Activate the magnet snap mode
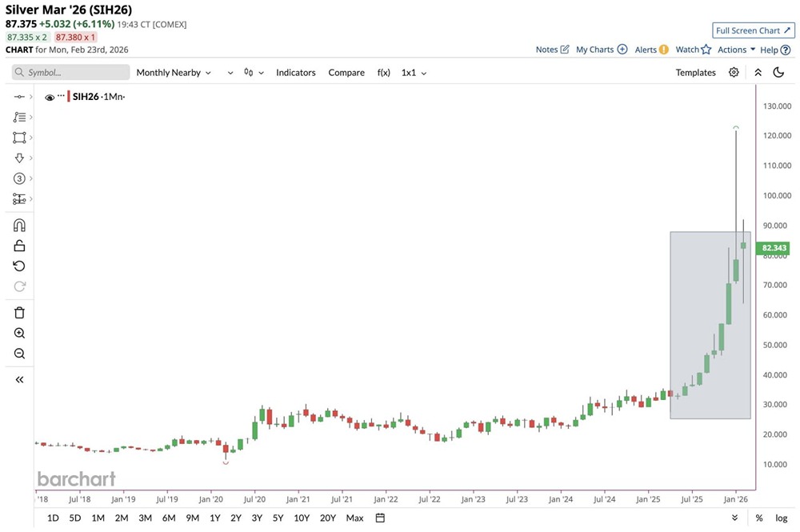 [20, 225]
